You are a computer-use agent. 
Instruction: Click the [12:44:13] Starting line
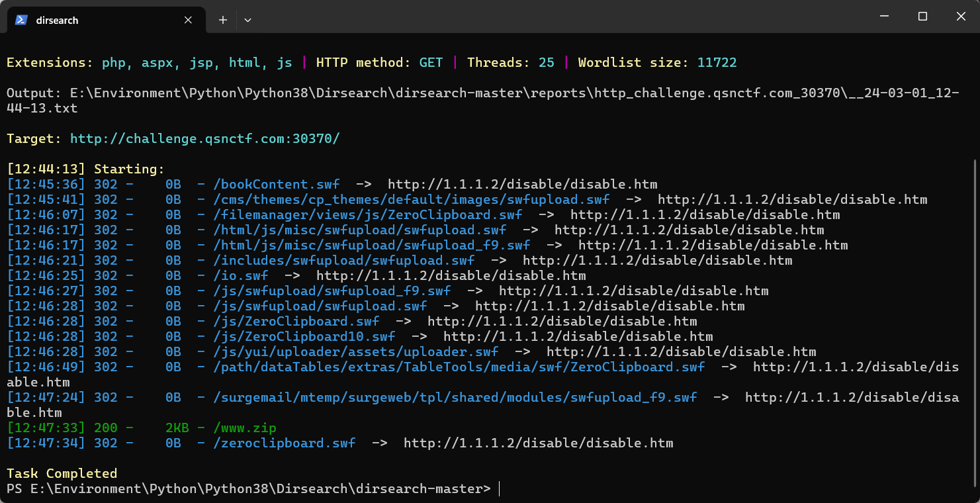coord(86,169)
